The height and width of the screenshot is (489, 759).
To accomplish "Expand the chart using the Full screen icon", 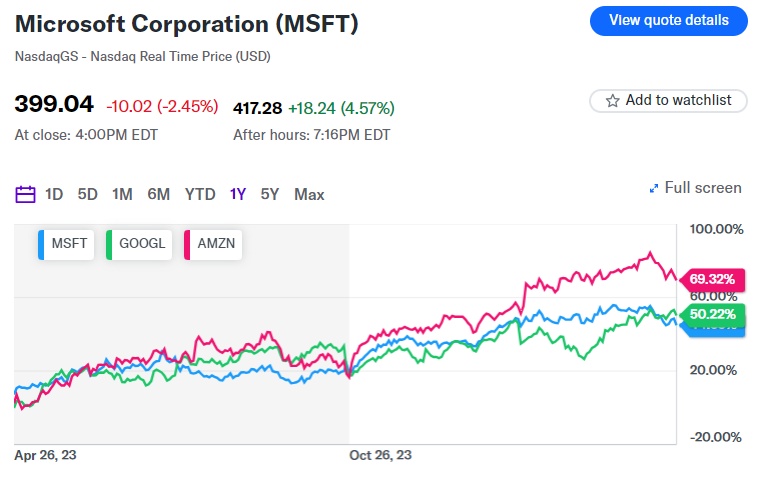I will click(654, 188).
